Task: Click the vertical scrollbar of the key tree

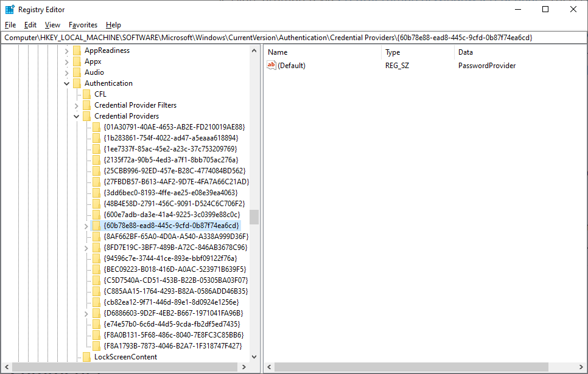Action: (254, 216)
